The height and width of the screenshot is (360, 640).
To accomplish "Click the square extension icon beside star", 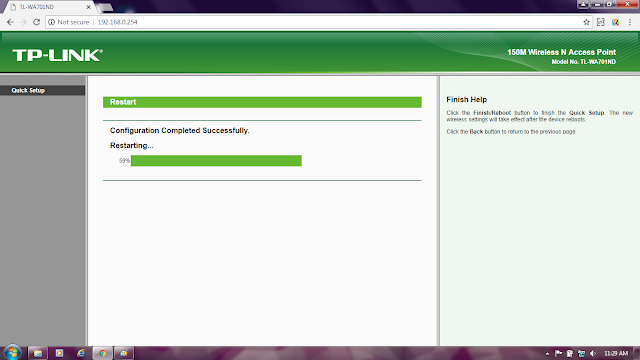I will (601, 22).
